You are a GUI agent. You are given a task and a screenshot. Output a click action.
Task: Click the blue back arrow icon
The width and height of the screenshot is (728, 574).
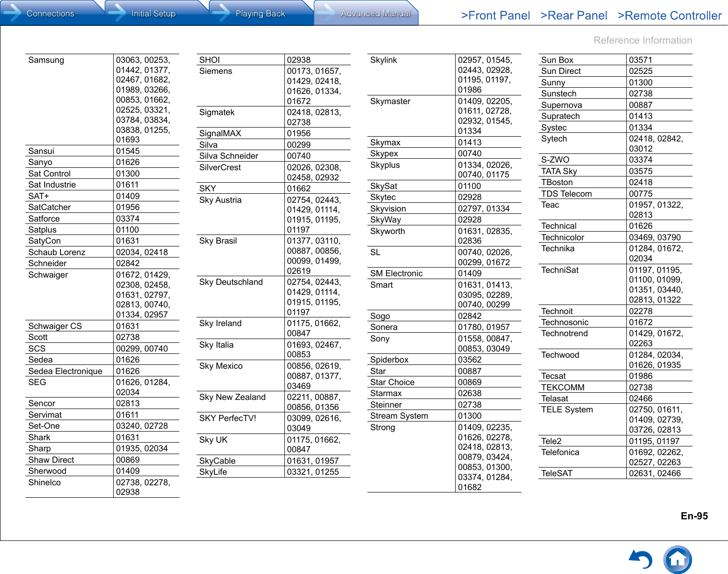pos(641,559)
